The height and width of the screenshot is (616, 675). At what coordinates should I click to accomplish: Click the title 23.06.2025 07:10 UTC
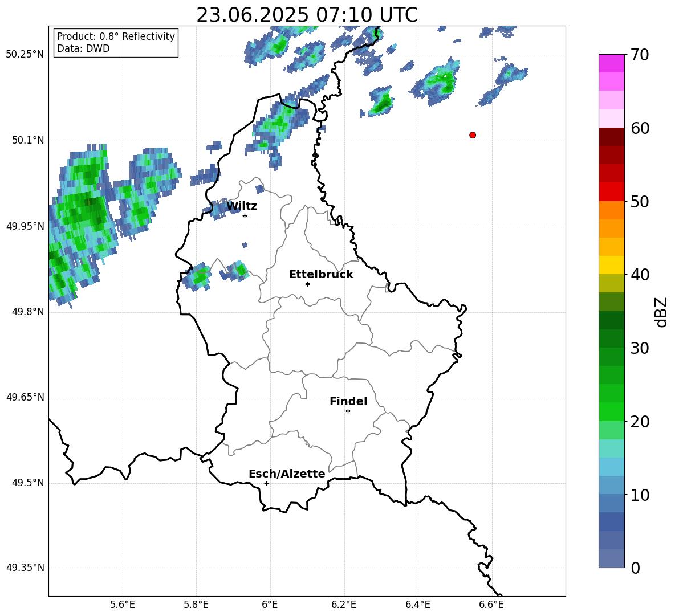pyautogui.click(x=307, y=15)
